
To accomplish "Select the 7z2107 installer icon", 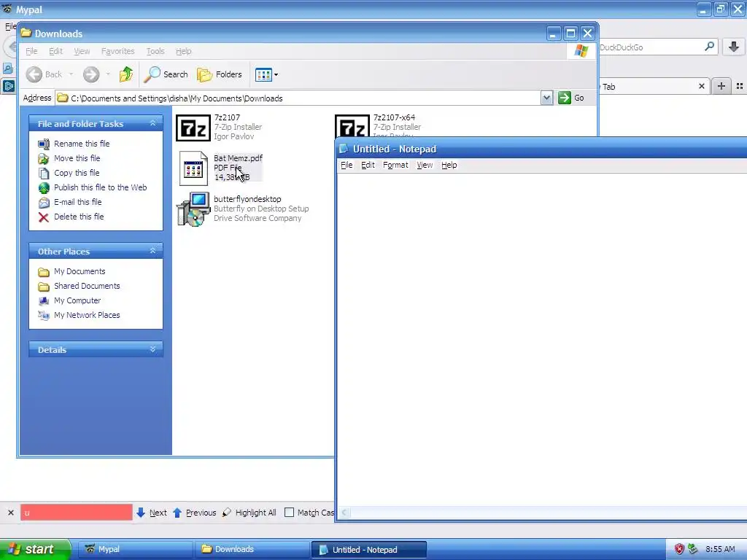I will [193, 128].
